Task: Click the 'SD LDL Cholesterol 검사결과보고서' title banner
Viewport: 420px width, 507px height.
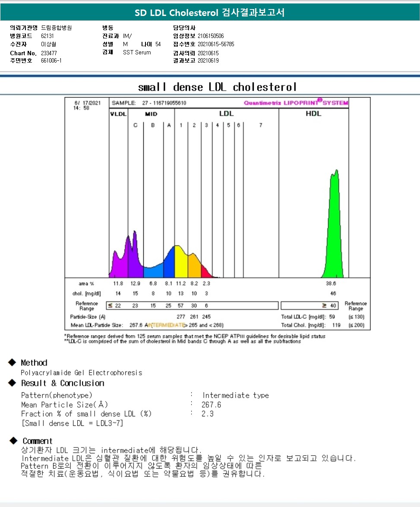Action: pos(210,13)
